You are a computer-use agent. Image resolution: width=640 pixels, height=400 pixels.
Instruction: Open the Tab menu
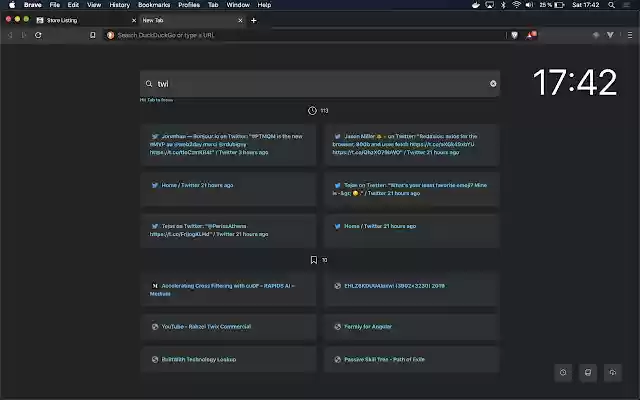click(213, 5)
